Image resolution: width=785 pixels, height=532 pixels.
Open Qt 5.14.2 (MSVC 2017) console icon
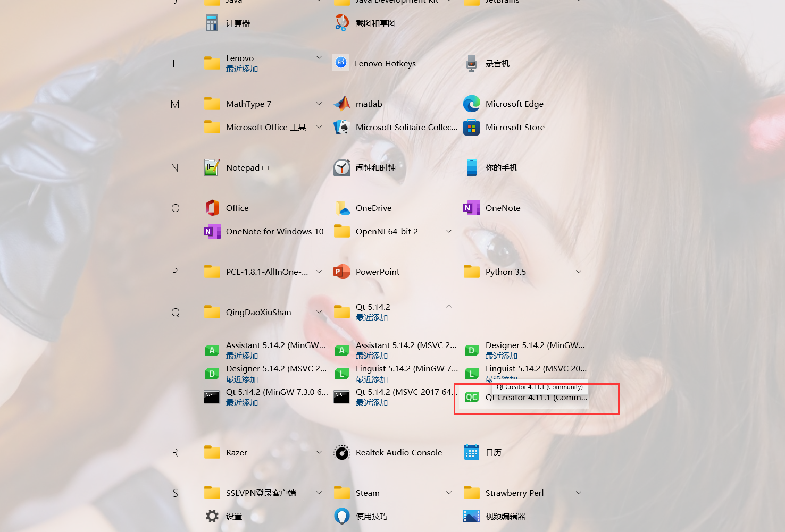341,397
